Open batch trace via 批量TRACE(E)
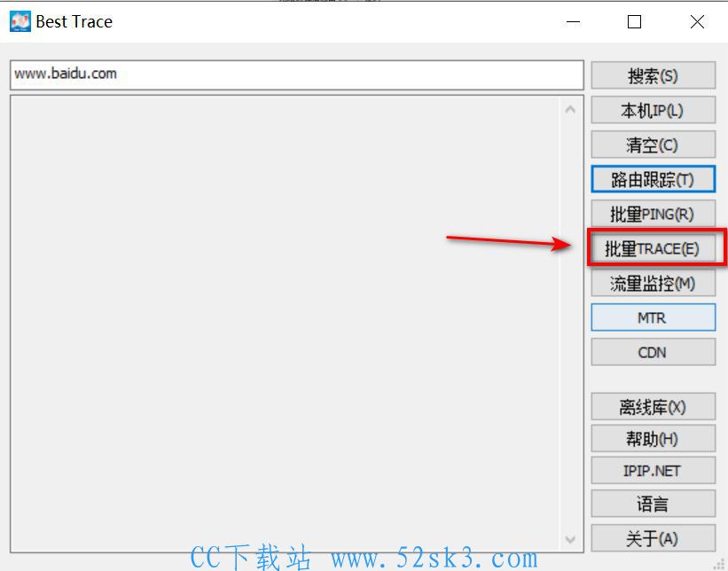728x571 pixels. [653, 248]
